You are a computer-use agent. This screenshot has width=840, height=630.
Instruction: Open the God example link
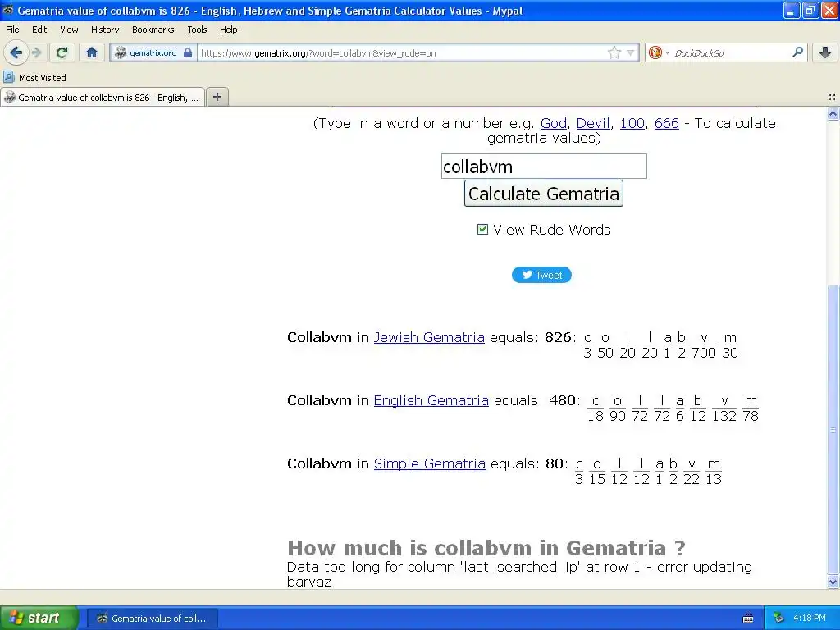(554, 123)
